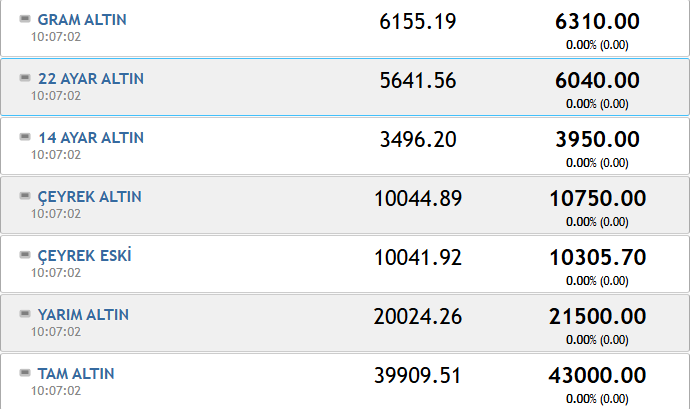Click the 5641.56 buying price for 22 ayar
The width and height of the screenshot is (690, 409).
pos(418,81)
